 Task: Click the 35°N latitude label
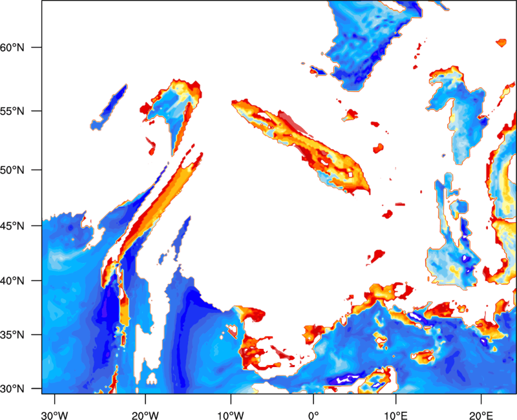[x=12, y=335]
